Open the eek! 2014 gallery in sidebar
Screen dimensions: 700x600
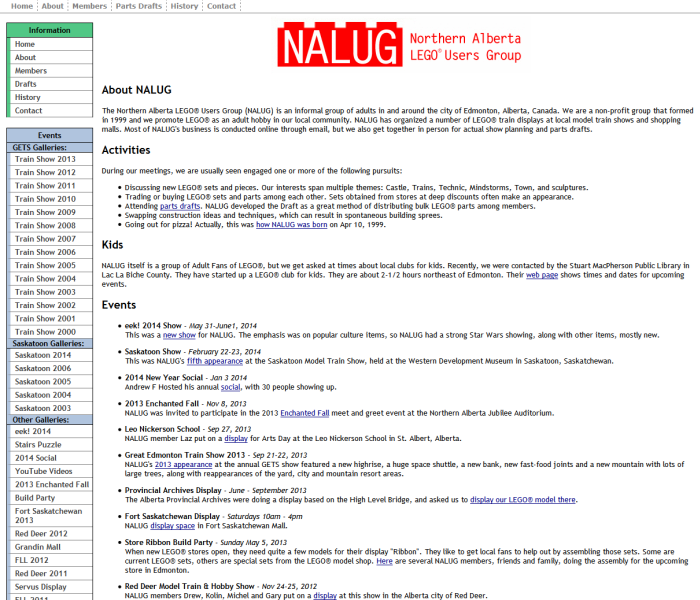(50, 432)
